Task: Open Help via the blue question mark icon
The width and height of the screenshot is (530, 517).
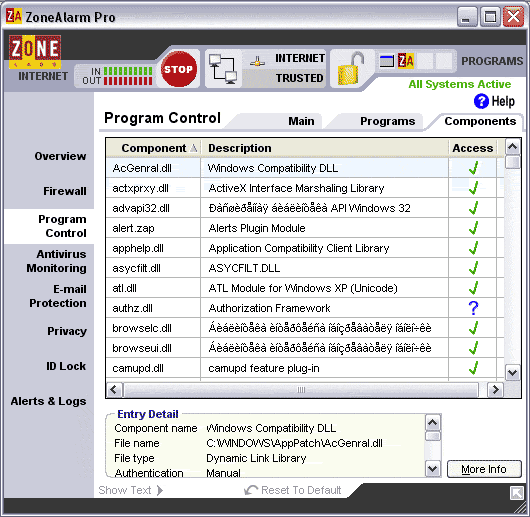Action: click(x=481, y=101)
